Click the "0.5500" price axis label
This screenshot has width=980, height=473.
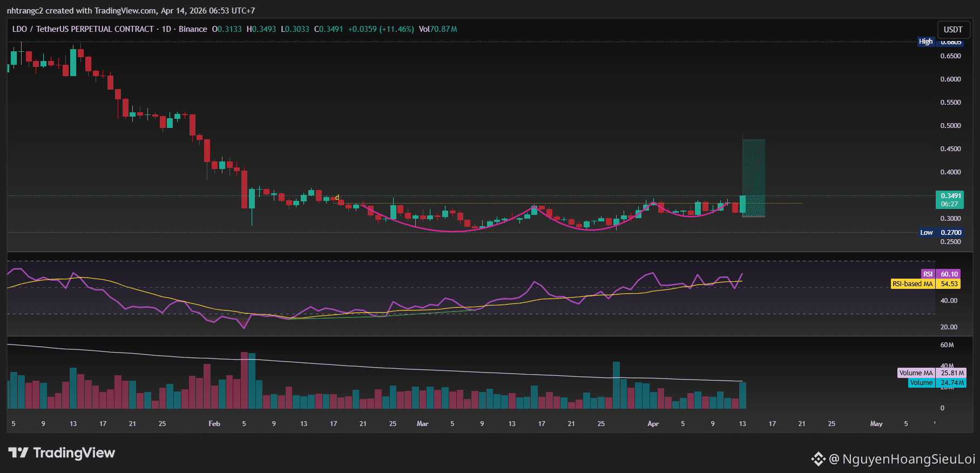pyautogui.click(x=951, y=103)
